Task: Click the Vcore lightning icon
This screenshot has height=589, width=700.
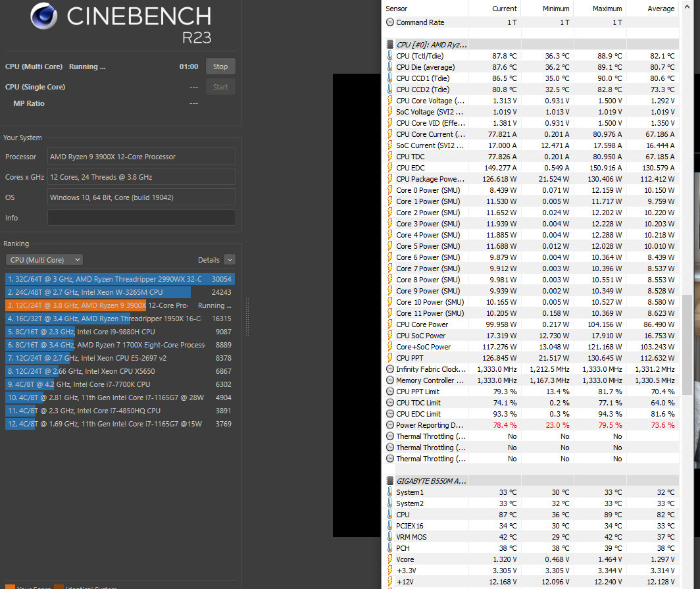Action: tap(389, 559)
